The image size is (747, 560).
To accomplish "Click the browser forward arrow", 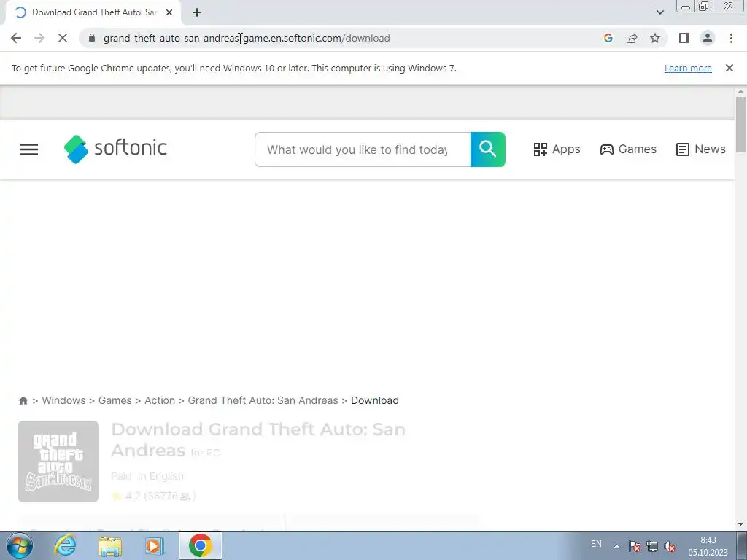I will point(39,38).
